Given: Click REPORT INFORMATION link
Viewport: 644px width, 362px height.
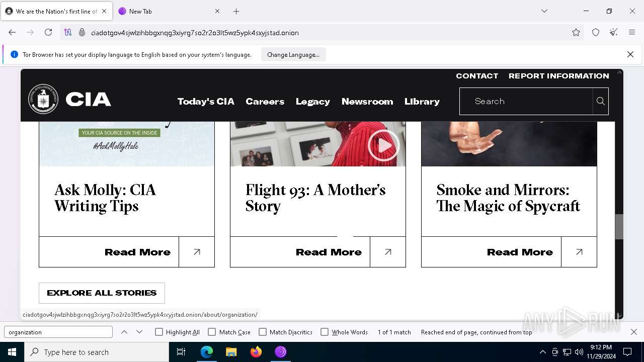Looking at the screenshot, I should [x=558, y=76].
